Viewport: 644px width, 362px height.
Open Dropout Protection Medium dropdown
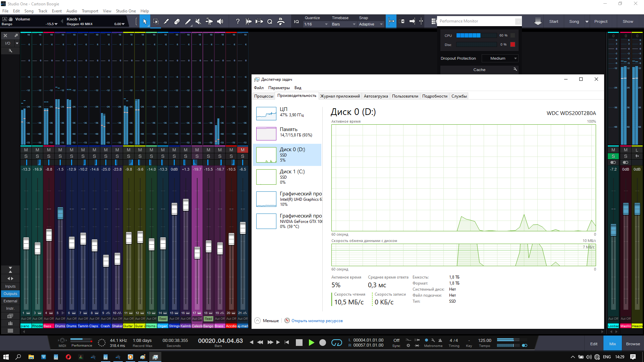pos(500,58)
